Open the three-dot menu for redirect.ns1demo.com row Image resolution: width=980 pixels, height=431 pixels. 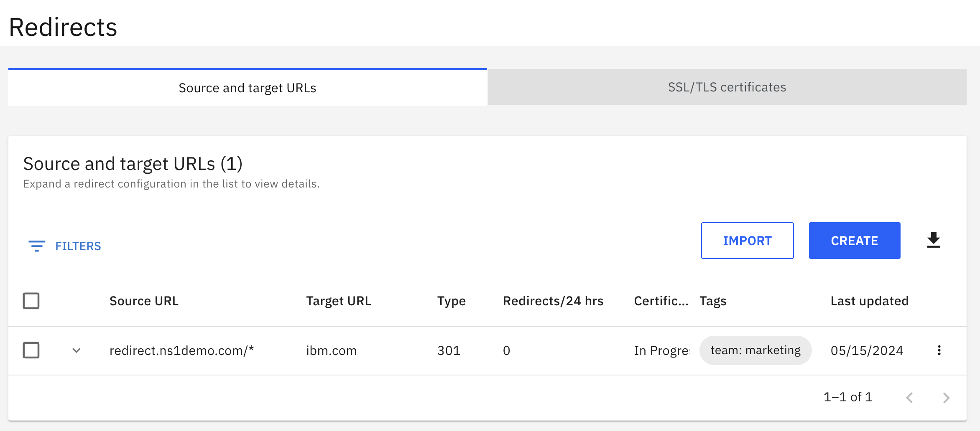coord(939,350)
